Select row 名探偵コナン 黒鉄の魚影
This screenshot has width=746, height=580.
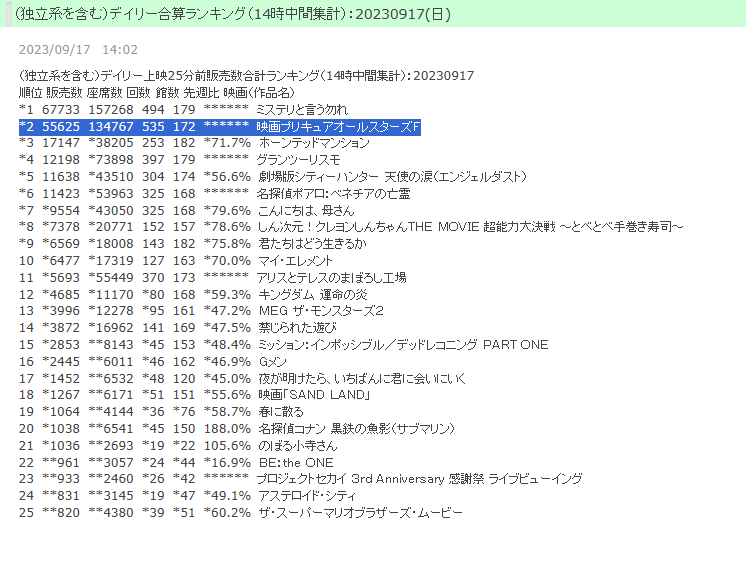[237, 429]
